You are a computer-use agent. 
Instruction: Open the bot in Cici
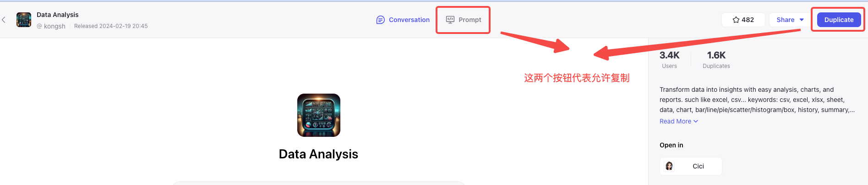coord(691,166)
